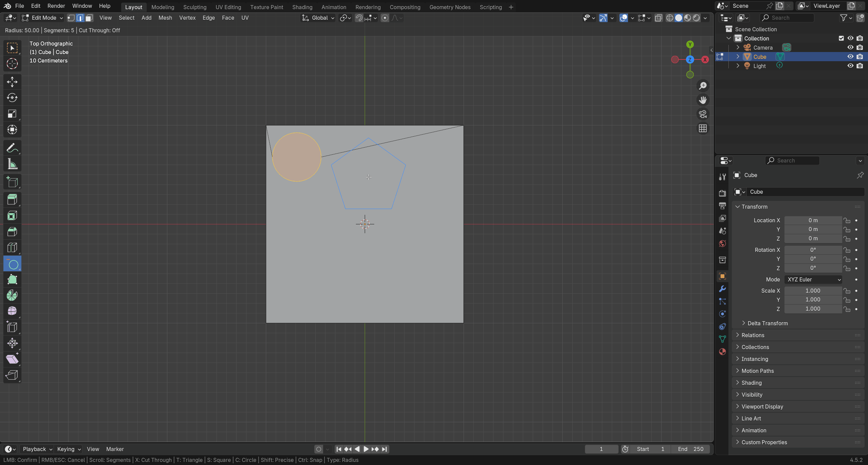
Task: Open the Edit Mode dropdown
Action: pos(42,18)
